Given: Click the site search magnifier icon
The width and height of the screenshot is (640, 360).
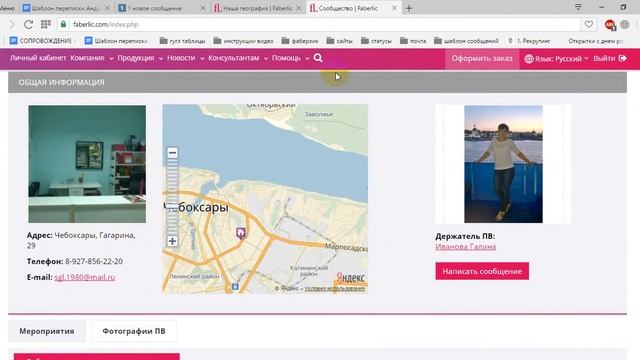Looking at the screenshot, I should (x=318, y=58).
